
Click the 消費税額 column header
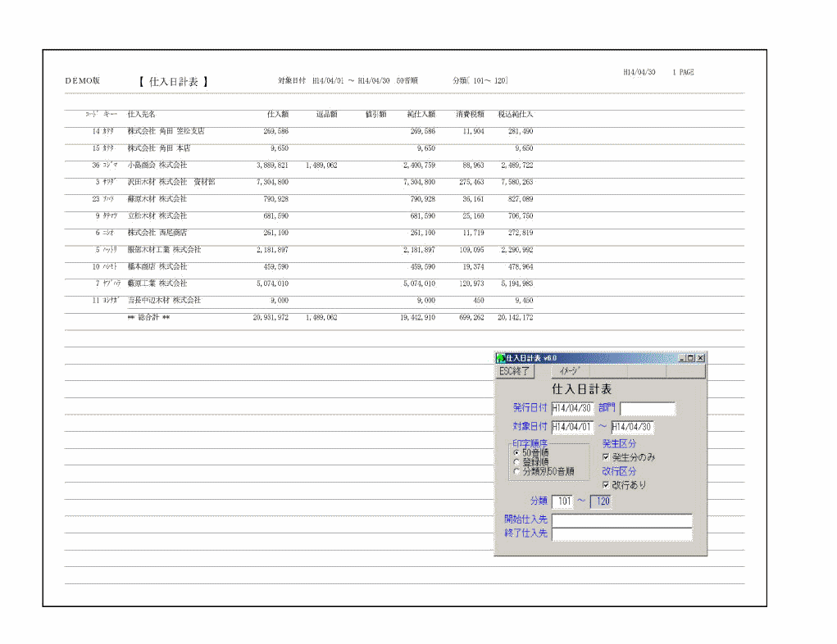click(x=470, y=114)
